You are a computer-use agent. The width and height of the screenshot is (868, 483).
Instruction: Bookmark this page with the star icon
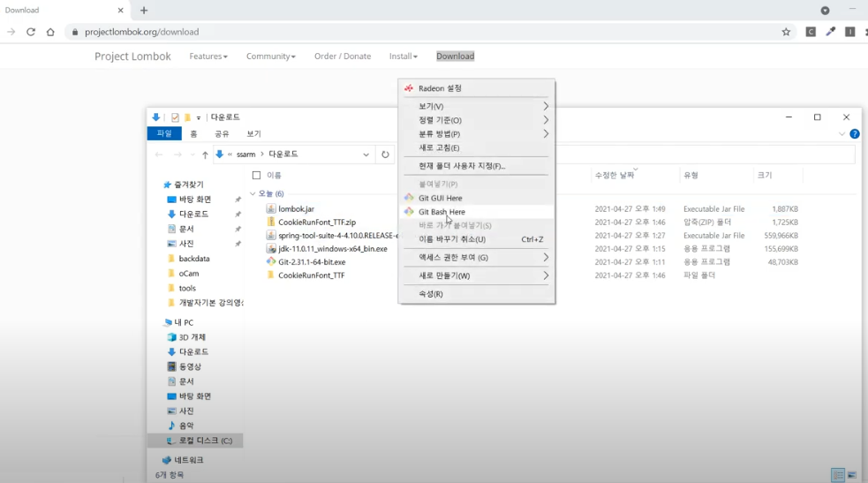click(786, 32)
